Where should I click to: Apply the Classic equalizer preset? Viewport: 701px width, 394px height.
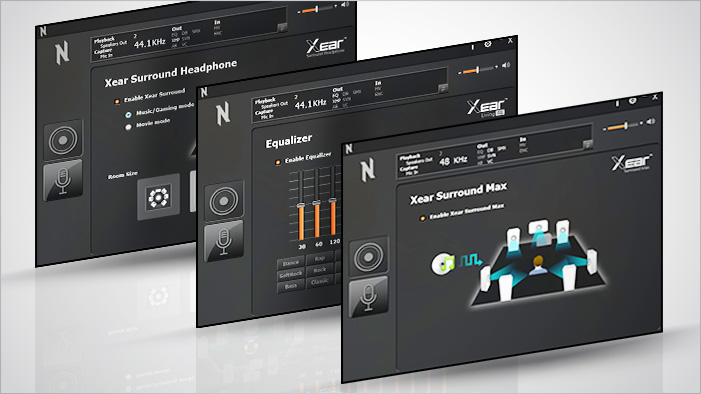click(x=320, y=281)
